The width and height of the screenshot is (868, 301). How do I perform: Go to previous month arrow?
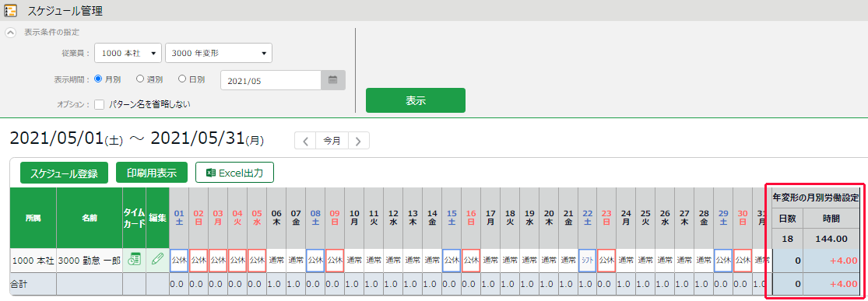305,141
